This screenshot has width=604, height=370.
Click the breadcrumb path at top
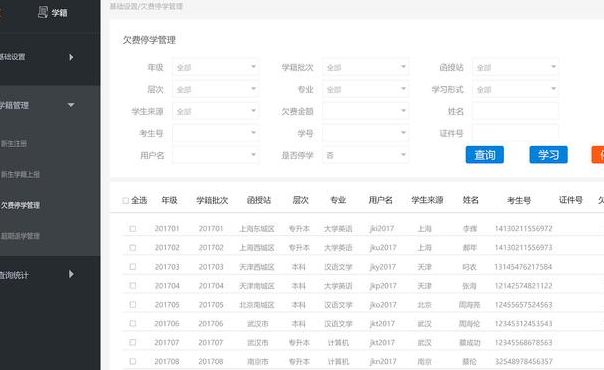pos(146,7)
